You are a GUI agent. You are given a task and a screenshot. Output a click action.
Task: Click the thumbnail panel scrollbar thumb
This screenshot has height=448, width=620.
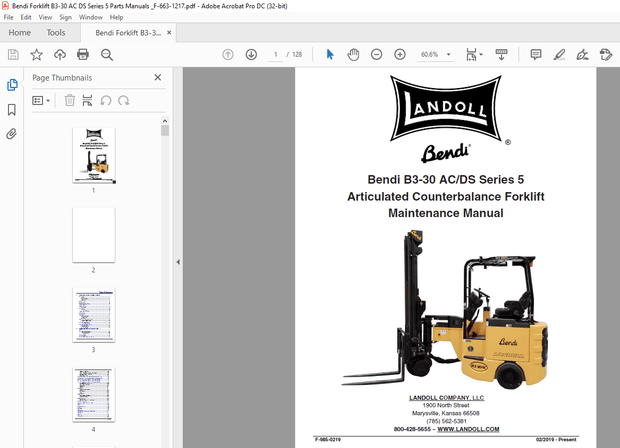(165, 130)
